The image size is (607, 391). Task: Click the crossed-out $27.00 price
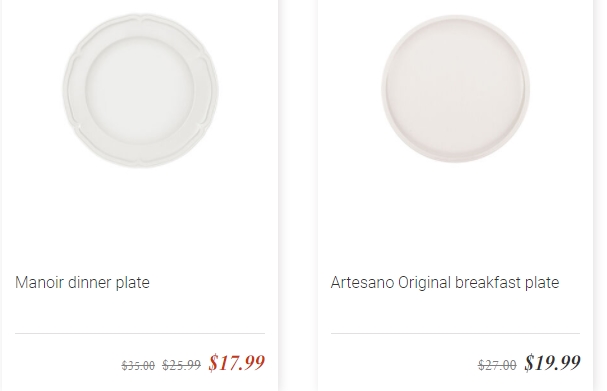pyautogui.click(x=497, y=365)
